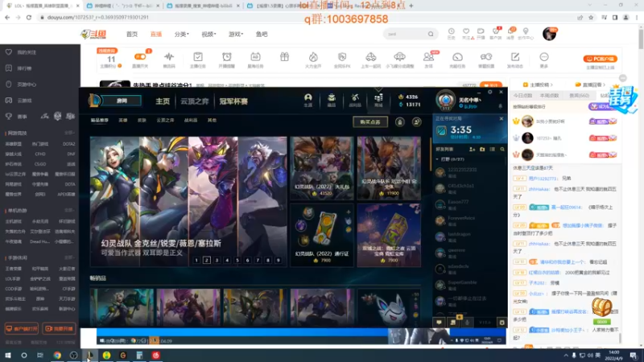This screenshot has width=644, height=362.
Task: Open the chat bubble icon in League client footer
Action: pyautogui.click(x=439, y=323)
